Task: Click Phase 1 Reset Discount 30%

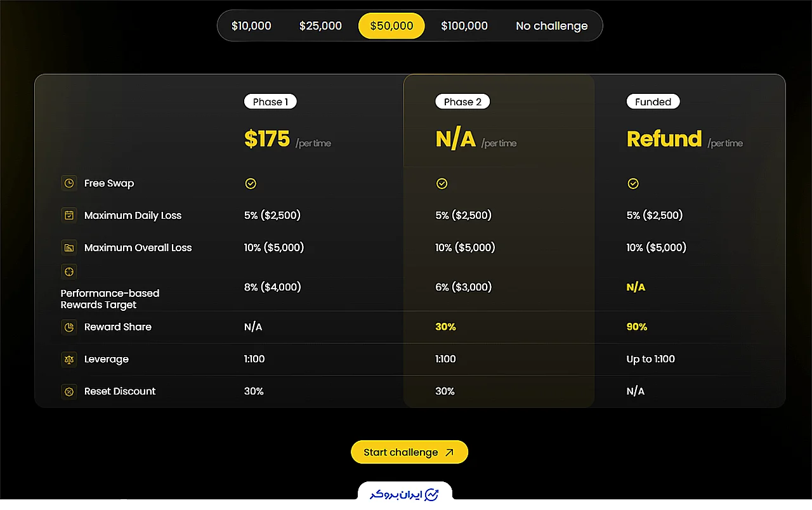Action: [254, 391]
